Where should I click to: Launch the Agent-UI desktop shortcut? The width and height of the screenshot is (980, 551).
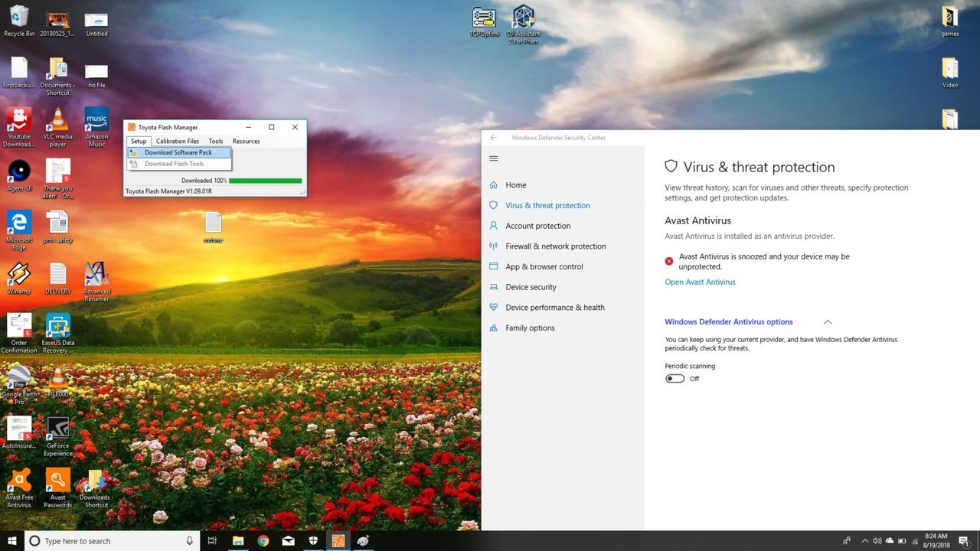pyautogui.click(x=19, y=175)
